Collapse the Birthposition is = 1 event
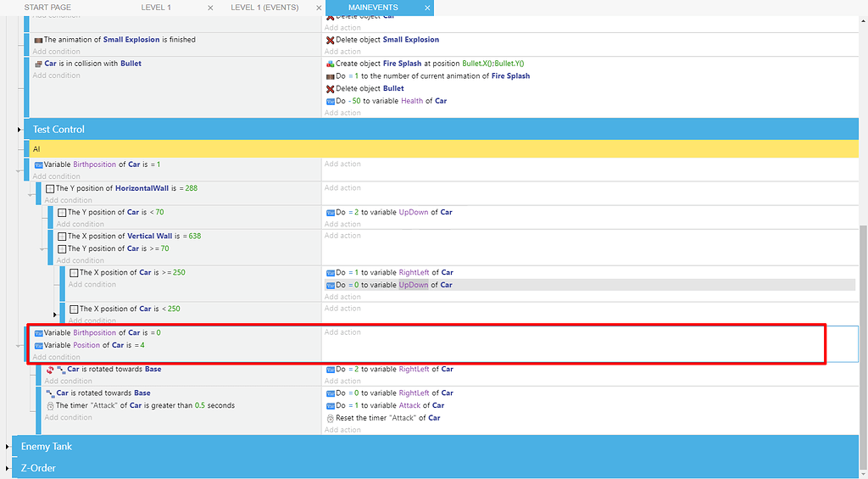The height and width of the screenshot is (479, 868). coord(19,170)
